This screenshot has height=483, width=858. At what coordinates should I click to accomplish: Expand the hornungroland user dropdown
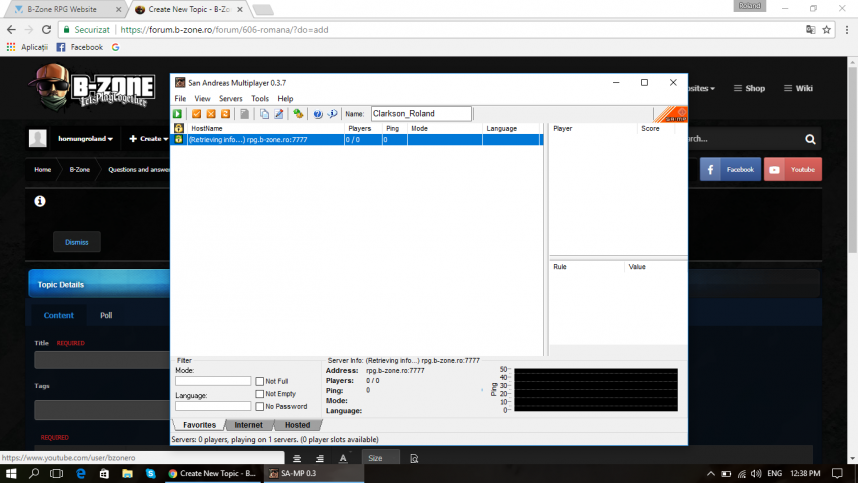(85, 139)
